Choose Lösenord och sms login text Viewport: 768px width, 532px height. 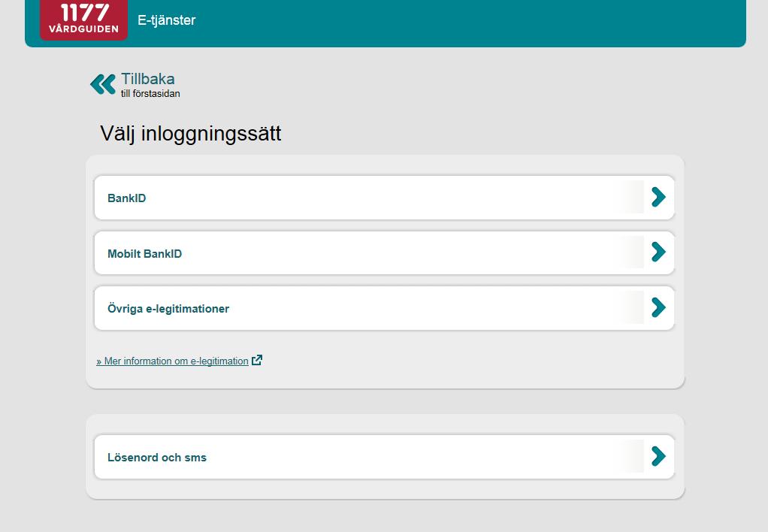(157, 458)
